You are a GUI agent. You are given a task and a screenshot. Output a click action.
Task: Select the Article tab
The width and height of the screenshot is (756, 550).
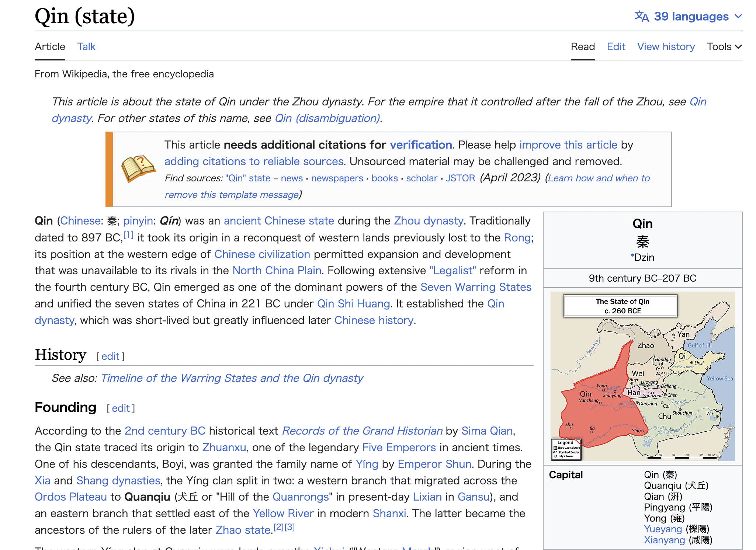50,46
